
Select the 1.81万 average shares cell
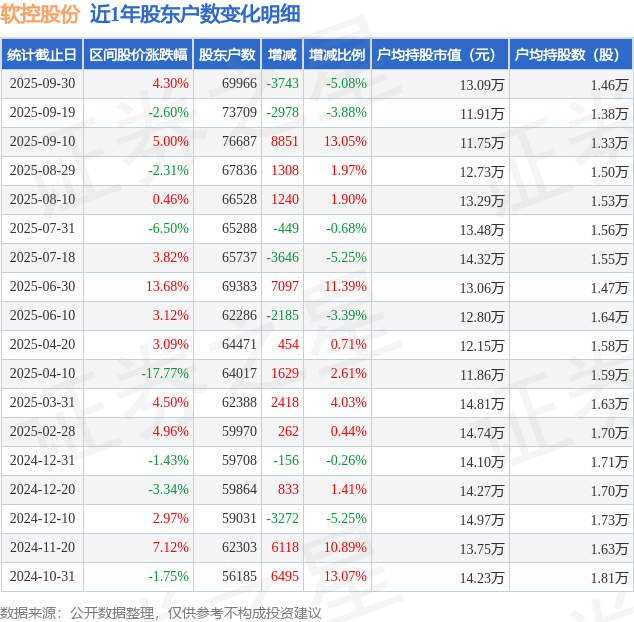[609, 577]
